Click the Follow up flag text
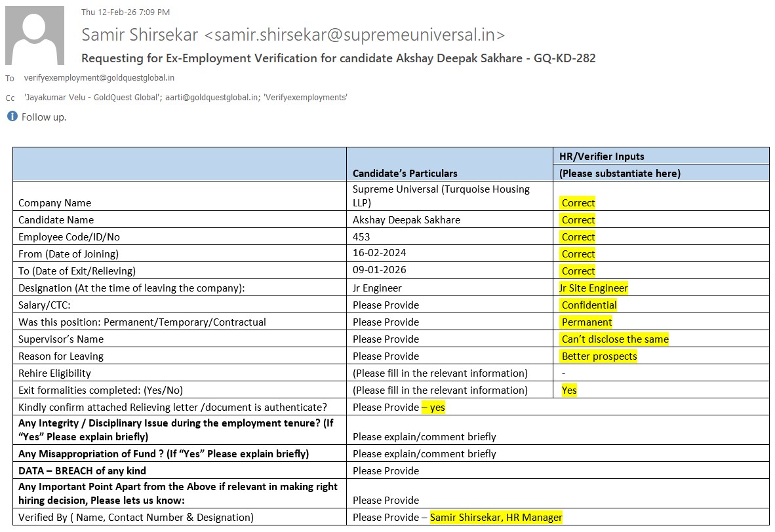775x532 pixels. 44,117
